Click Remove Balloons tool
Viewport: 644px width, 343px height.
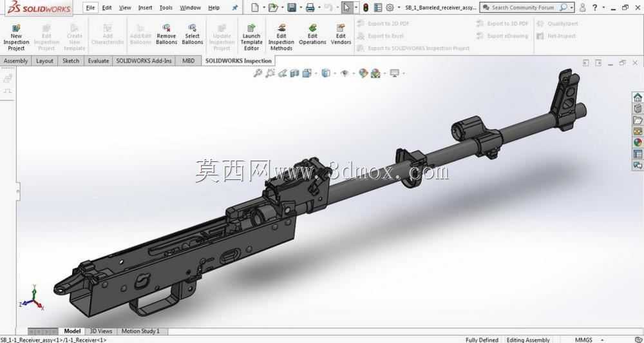pos(166,35)
